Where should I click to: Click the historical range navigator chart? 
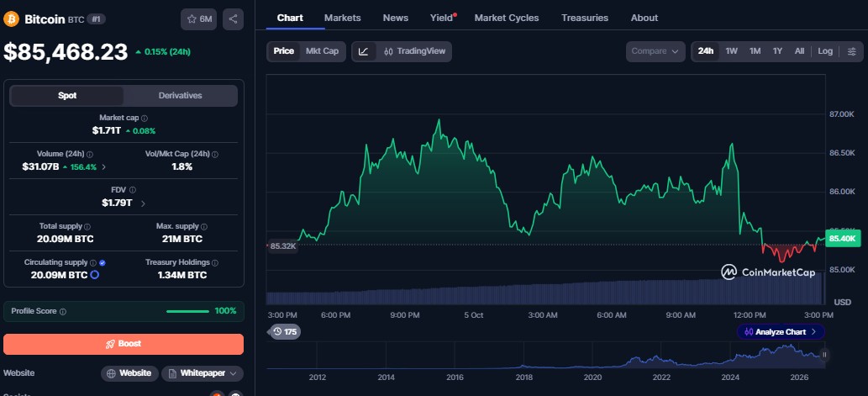(545, 356)
